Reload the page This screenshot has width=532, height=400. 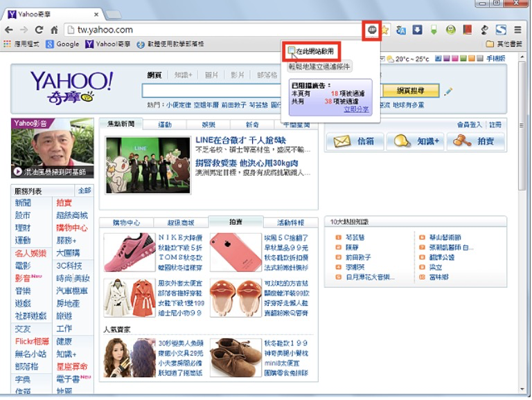click(x=39, y=30)
